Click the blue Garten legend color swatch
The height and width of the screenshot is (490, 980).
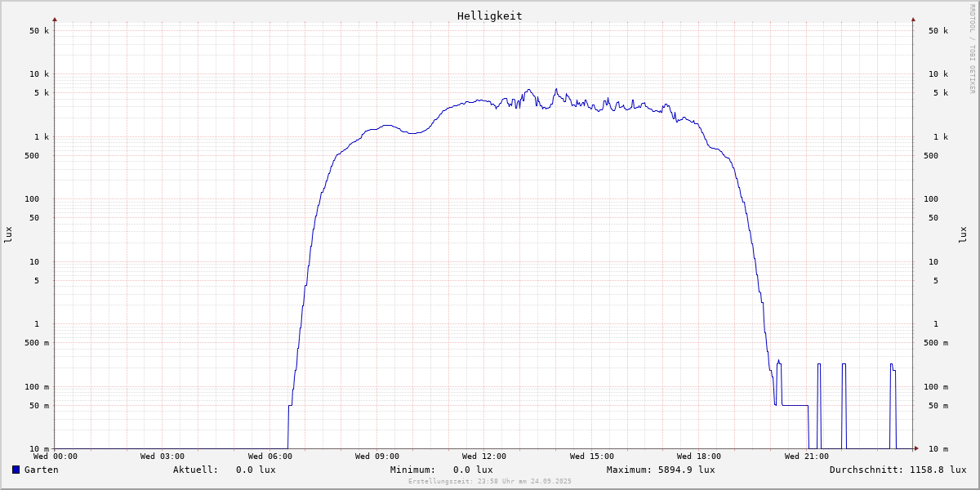[x=16, y=470]
